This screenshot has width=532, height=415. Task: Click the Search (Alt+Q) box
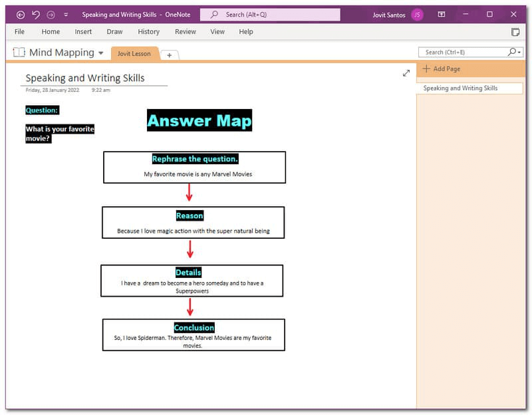270,15
